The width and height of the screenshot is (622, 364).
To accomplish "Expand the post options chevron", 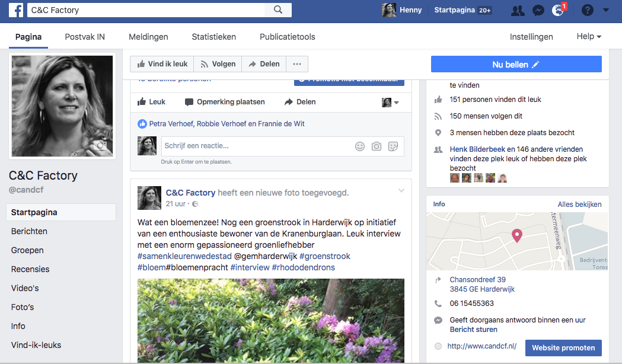I will tap(401, 190).
